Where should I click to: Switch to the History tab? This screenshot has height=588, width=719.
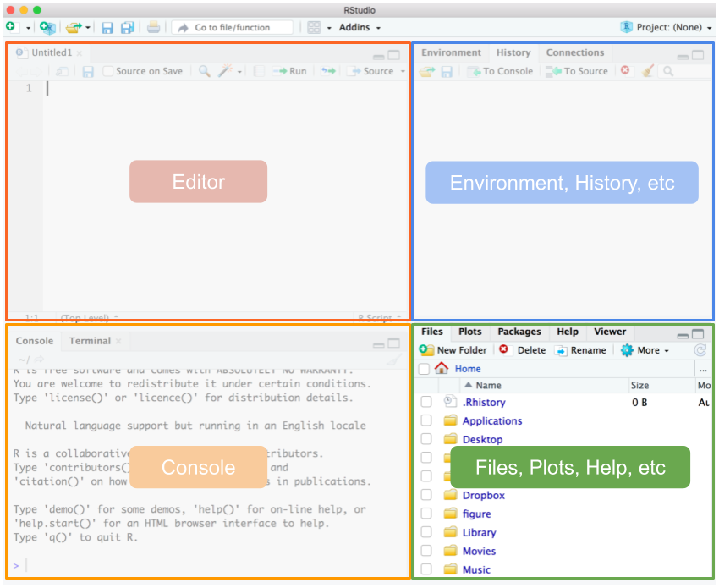pos(513,52)
